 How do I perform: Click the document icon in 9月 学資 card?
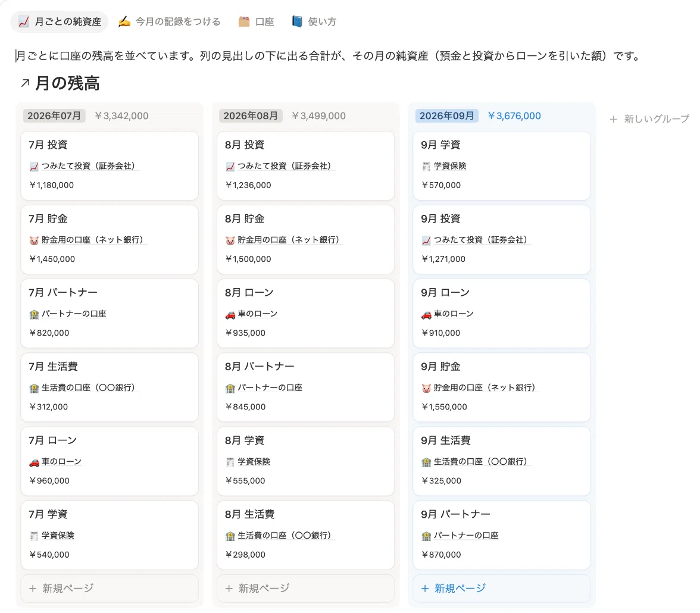tap(426, 167)
